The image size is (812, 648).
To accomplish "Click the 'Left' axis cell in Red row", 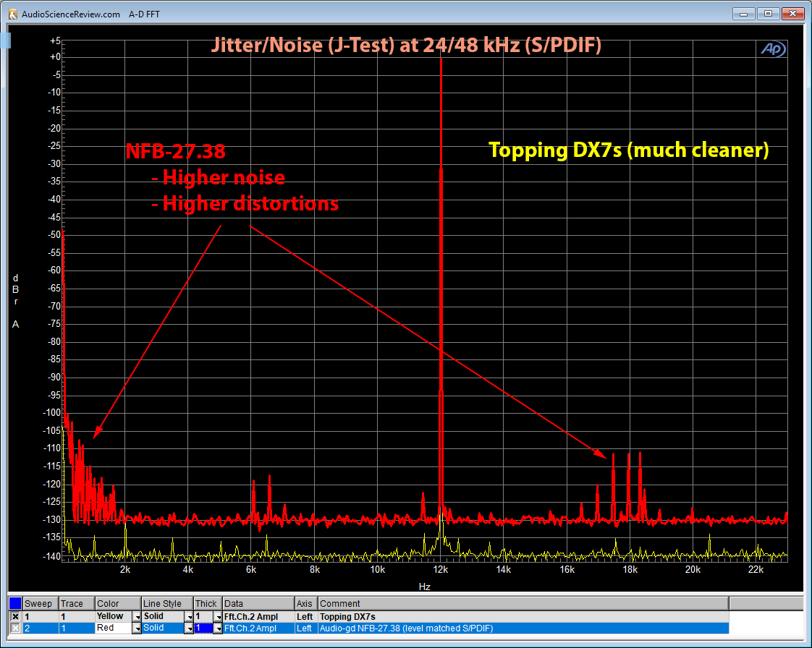I will click(306, 628).
